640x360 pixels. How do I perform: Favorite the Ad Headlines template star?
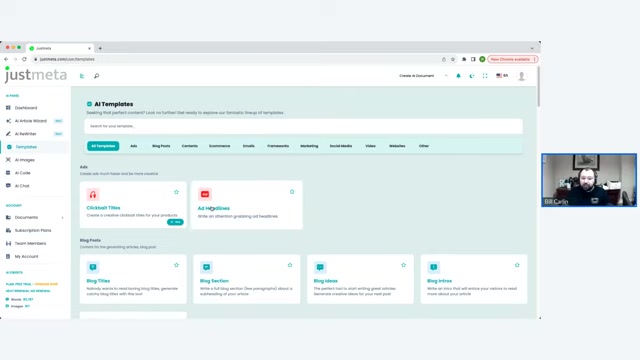292,192
